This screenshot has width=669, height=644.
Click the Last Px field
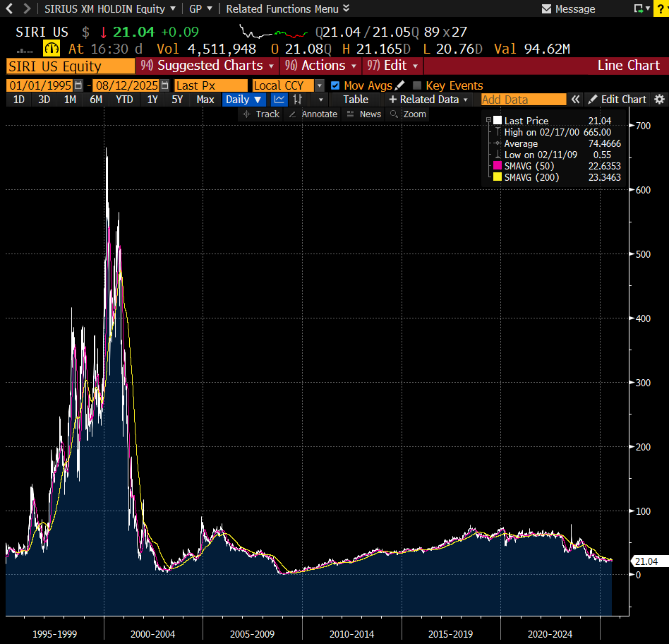211,85
